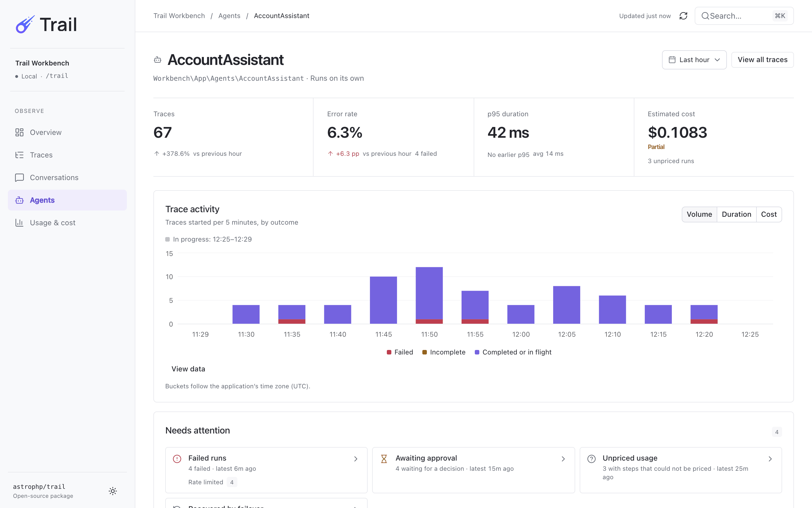Image resolution: width=812 pixels, height=508 pixels.
Task: Click the Trail Workbench project name in sidebar
Action: click(x=42, y=63)
